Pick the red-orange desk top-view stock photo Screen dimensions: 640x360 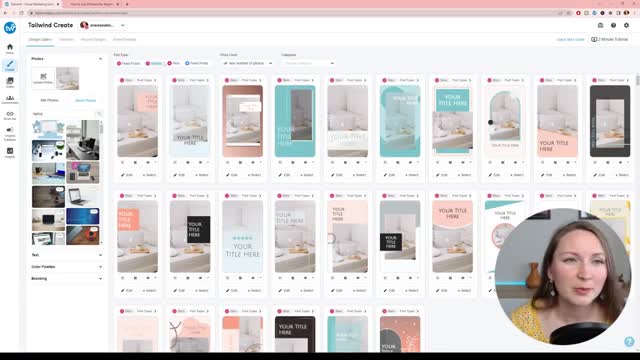(x=82, y=236)
